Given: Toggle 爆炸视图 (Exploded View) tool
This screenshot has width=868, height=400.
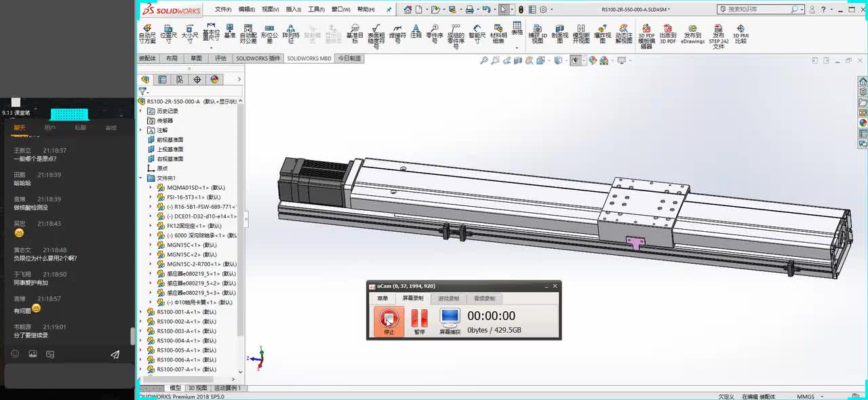Looking at the screenshot, I should [x=602, y=34].
